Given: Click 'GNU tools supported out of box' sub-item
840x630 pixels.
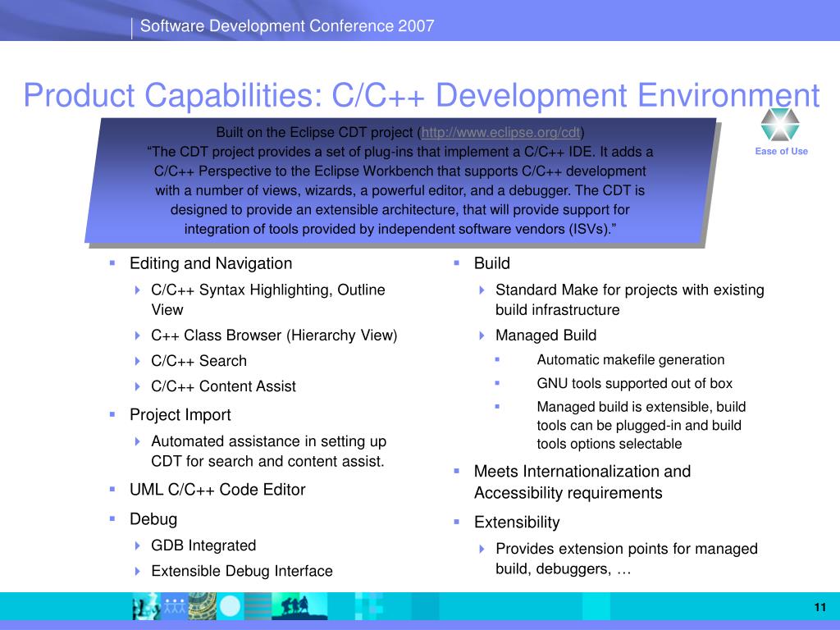Looking at the screenshot, I should [x=634, y=384].
